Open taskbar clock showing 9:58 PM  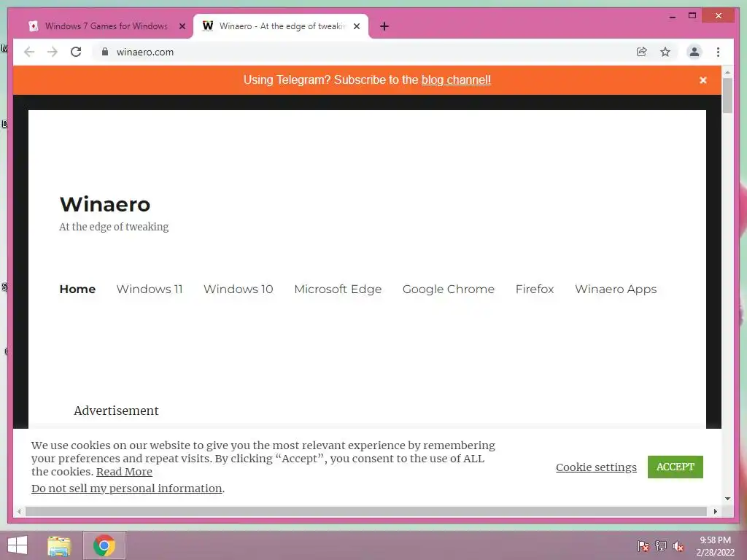(715, 545)
